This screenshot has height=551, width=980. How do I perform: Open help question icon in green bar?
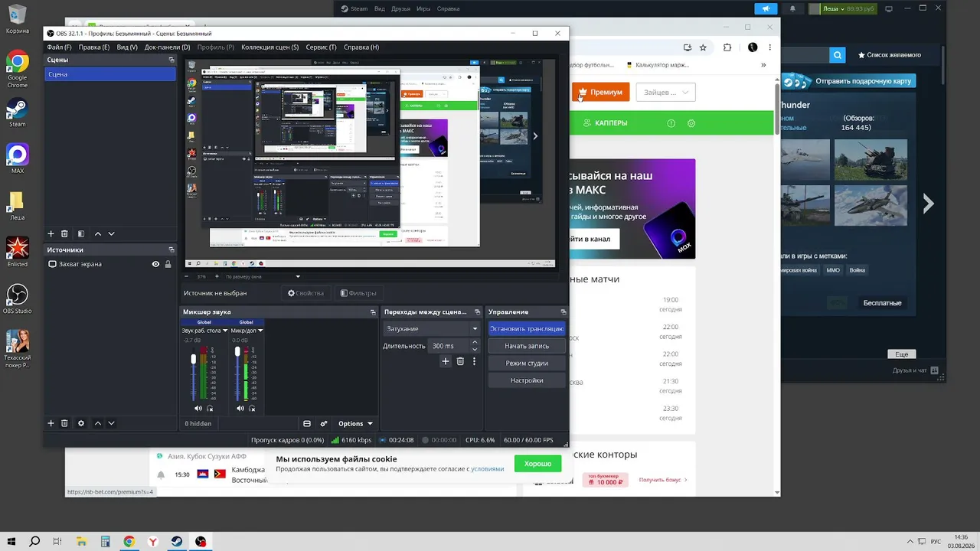coord(671,123)
